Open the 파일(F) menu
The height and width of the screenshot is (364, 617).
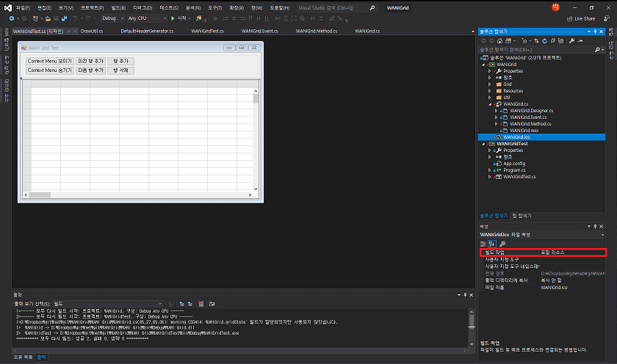23,8
